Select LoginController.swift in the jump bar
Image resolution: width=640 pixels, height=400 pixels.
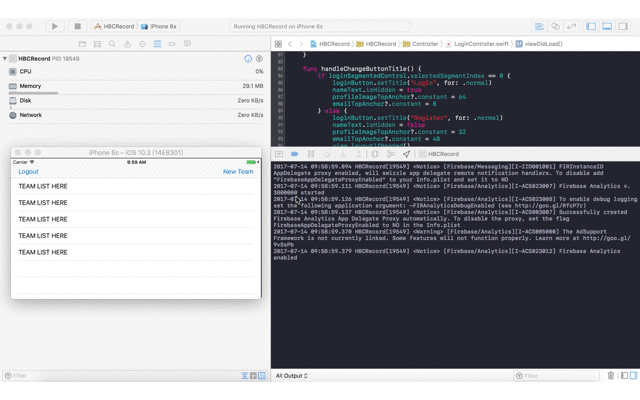click(x=478, y=44)
